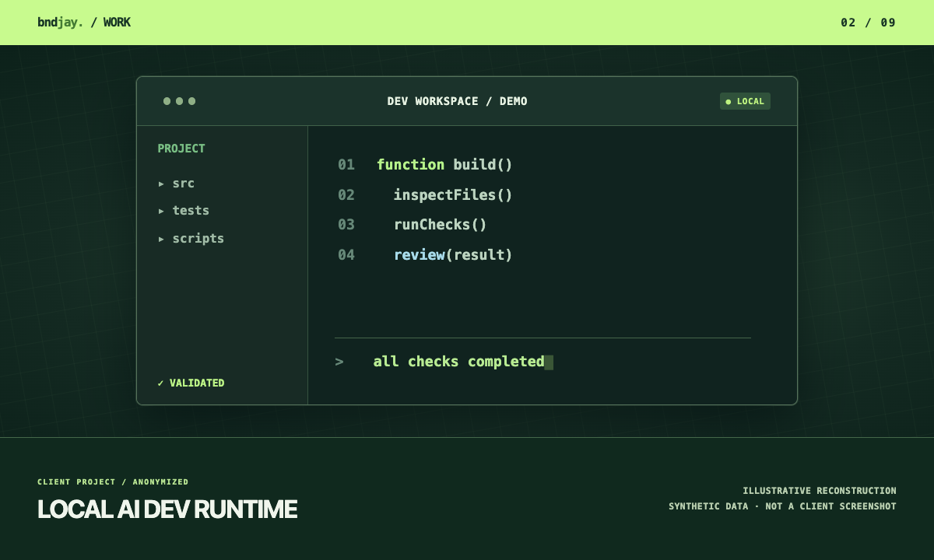Click the PROJECT sidebar heading
934x560 pixels.
click(181, 149)
